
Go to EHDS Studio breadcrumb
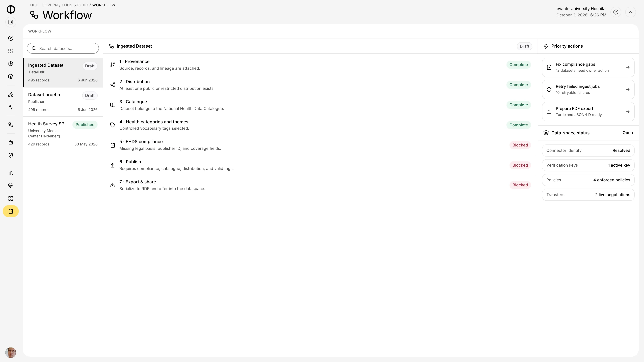point(75,5)
